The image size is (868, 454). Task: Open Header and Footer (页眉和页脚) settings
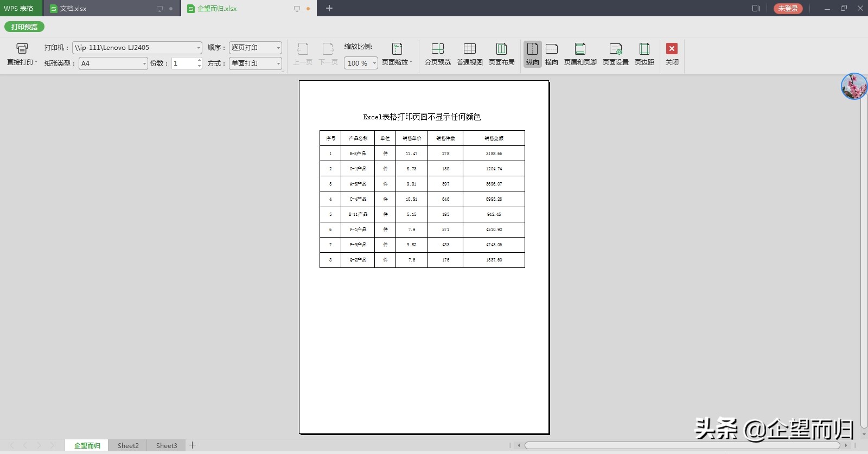point(580,54)
